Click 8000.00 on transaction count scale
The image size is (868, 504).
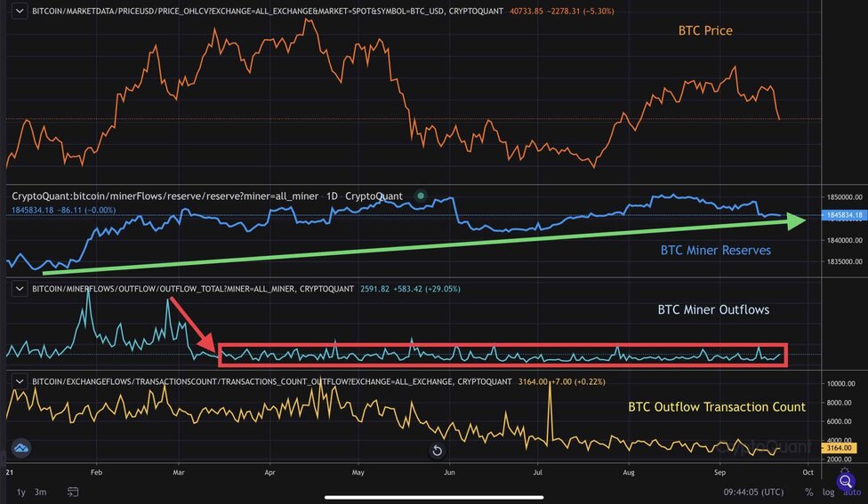click(840, 403)
